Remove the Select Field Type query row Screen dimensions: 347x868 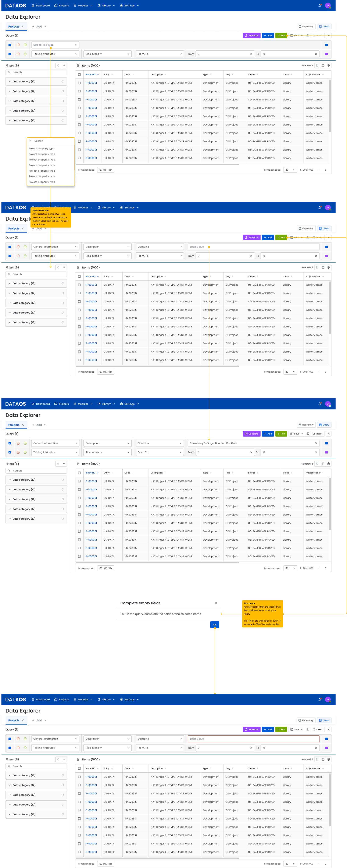point(18,45)
